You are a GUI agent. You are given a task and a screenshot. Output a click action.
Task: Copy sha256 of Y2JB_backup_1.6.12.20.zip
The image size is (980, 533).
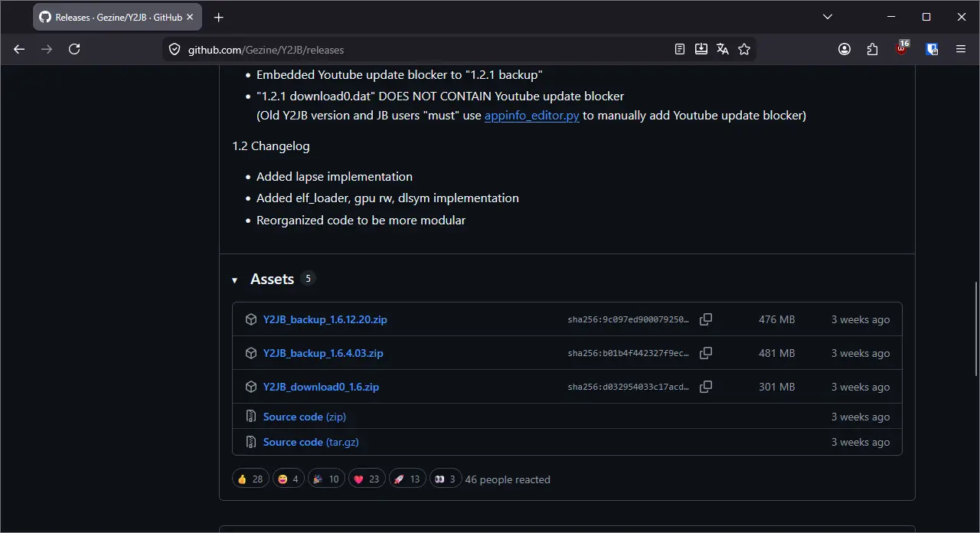tap(706, 319)
